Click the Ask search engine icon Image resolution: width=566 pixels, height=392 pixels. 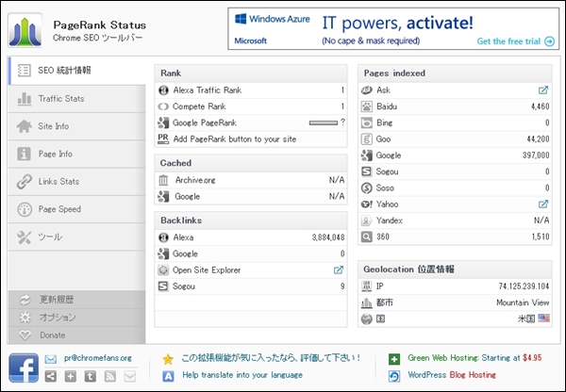[366, 90]
